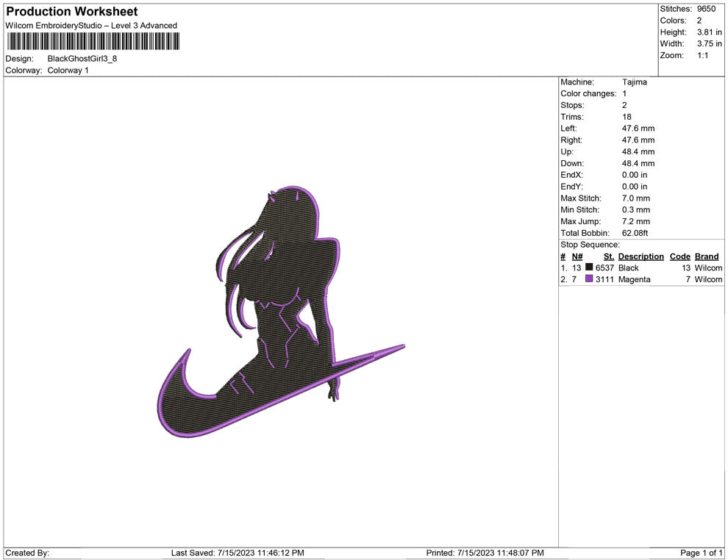This screenshot has height=560, width=728.
Task: Click the Width value '3.75 in'
Action: [x=709, y=43]
